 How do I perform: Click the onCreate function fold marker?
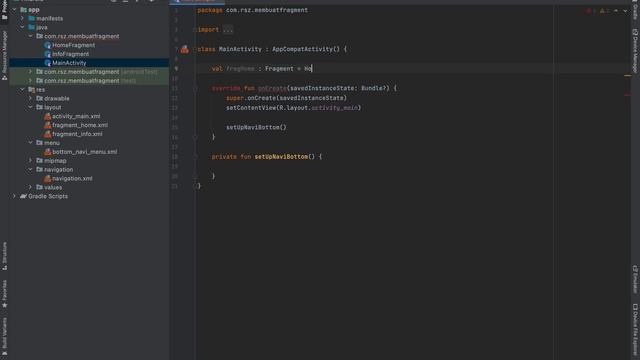coord(195,88)
